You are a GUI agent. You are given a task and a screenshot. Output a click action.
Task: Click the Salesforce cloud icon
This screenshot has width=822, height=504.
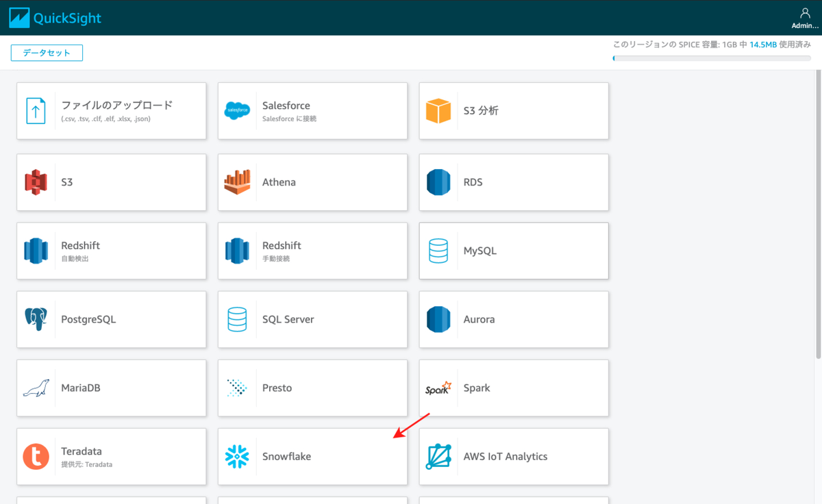(237, 110)
